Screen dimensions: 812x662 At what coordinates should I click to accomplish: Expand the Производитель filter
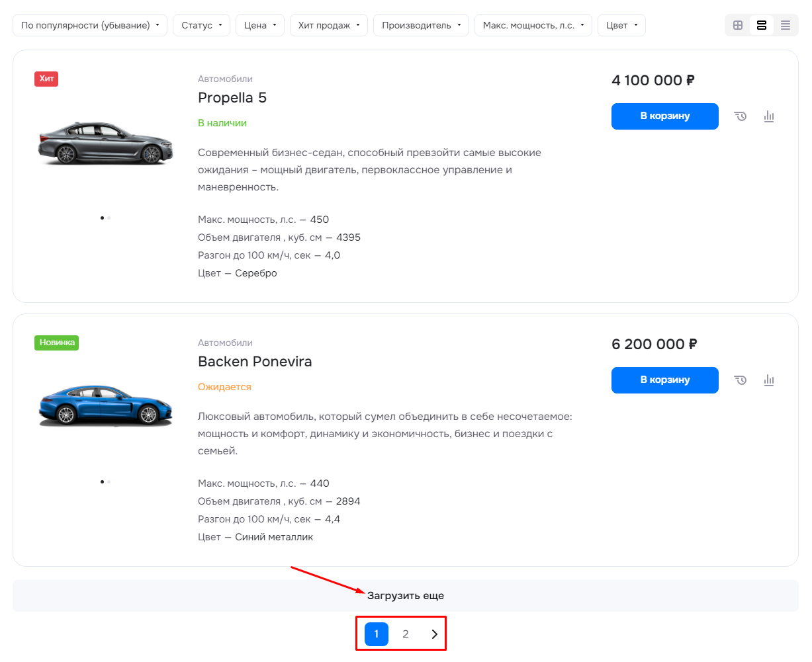click(421, 25)
